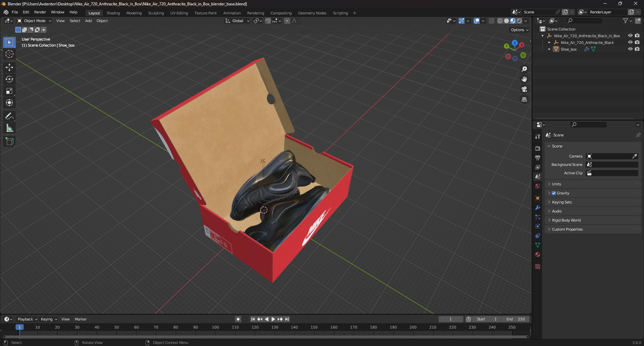Open the Tool properties tab

point(538,136)
